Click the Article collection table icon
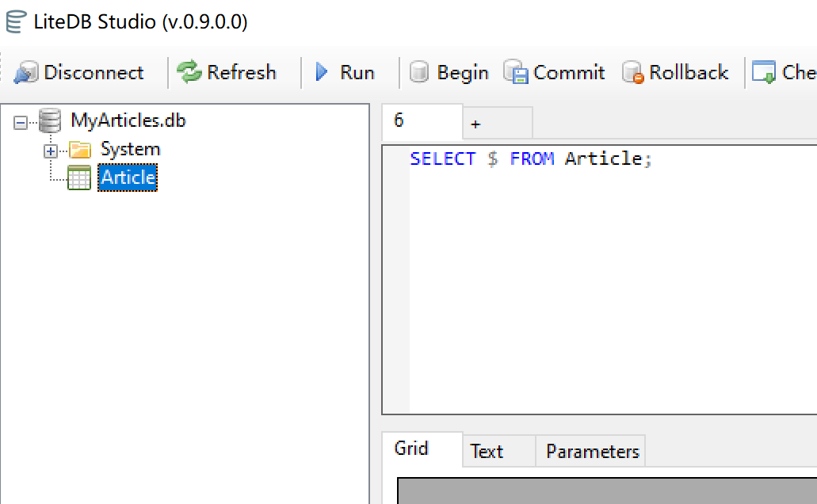Image resolution: width=817 pixels, height=504 pixels. (79, 178)
